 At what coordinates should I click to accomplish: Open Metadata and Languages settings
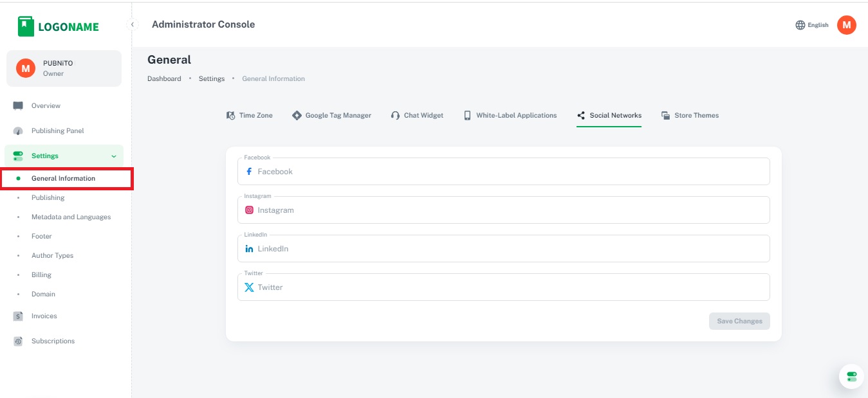pos(71,217)
